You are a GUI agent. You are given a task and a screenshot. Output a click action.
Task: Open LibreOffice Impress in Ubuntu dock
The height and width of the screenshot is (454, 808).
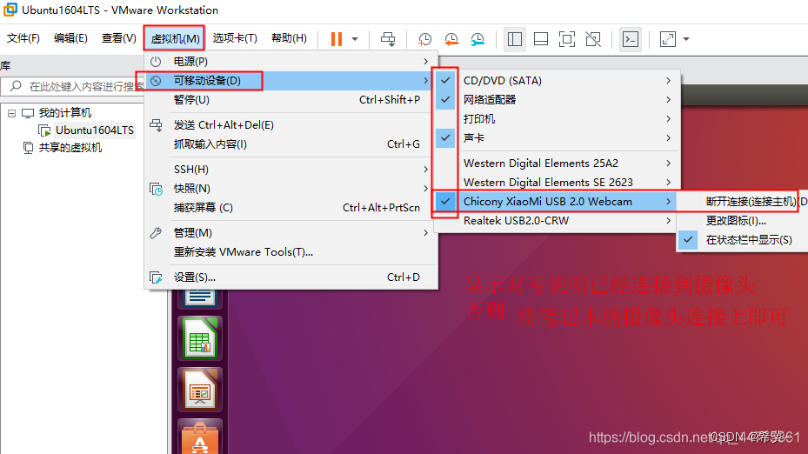point(200,390)
